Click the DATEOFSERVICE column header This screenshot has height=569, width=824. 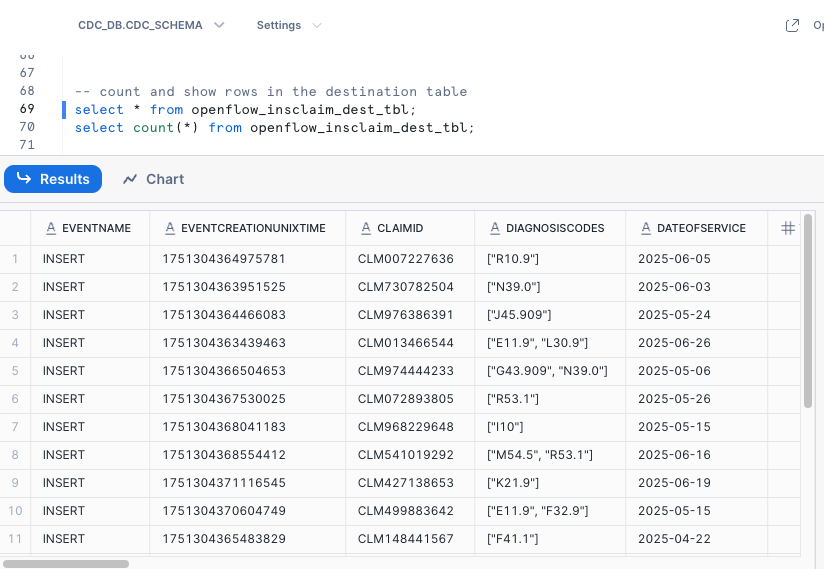(x=701, y=228)
